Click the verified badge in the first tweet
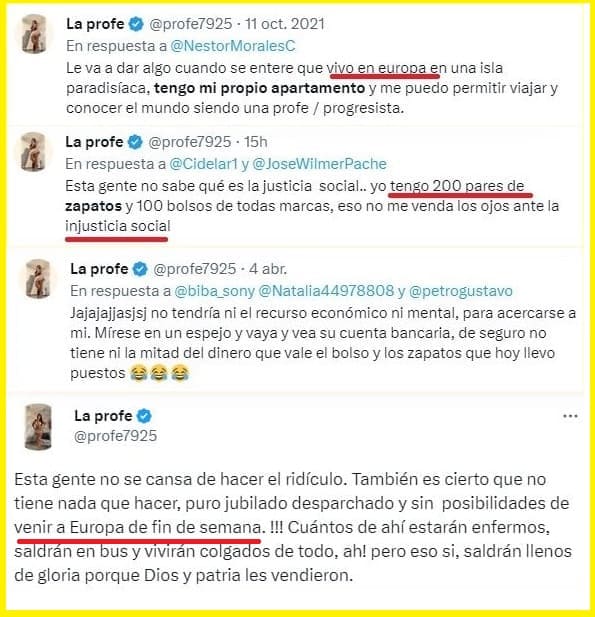The image size is (595, 617). click(x=136, y=24)
